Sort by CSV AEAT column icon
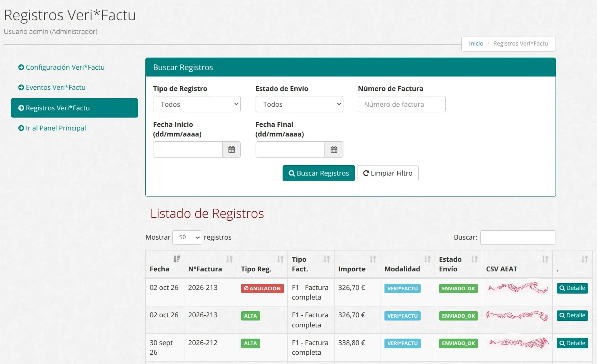This screenshot has width=597, height=364. pyautogui.click(x=545, y=259)
